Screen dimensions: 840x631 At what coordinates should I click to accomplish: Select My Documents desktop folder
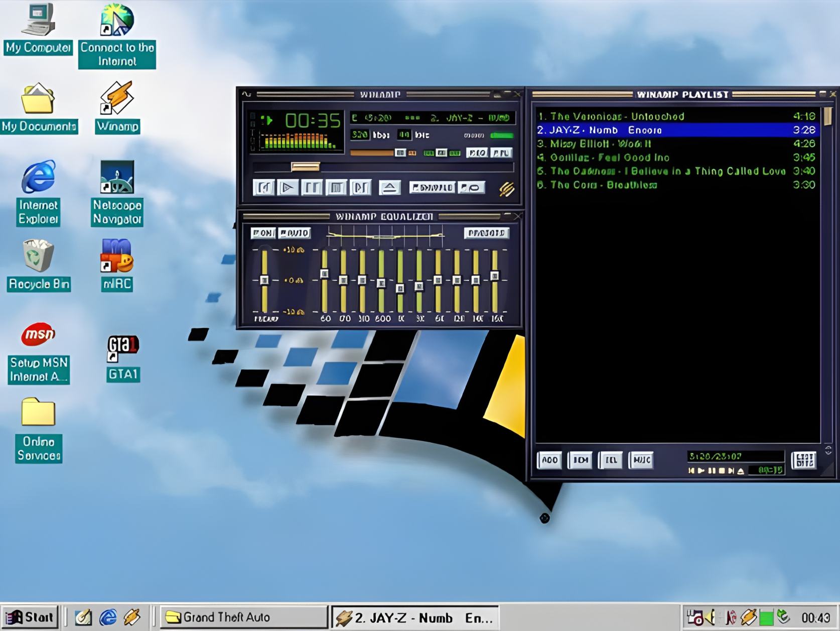point(39,107)
